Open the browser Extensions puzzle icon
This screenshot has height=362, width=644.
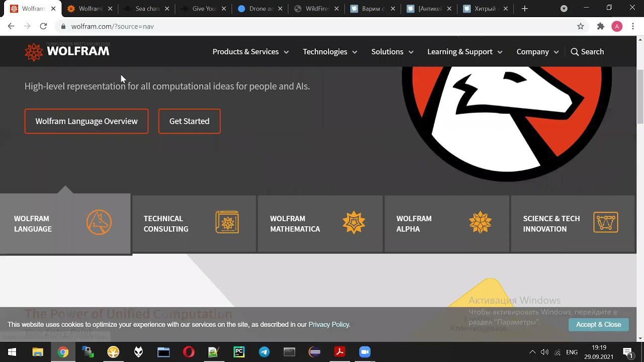point(601,26)
